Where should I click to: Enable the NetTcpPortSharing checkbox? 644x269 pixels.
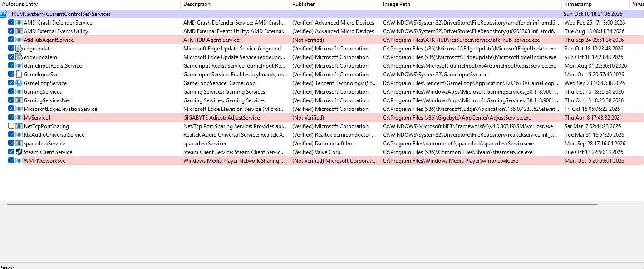[x=11, y=126]
